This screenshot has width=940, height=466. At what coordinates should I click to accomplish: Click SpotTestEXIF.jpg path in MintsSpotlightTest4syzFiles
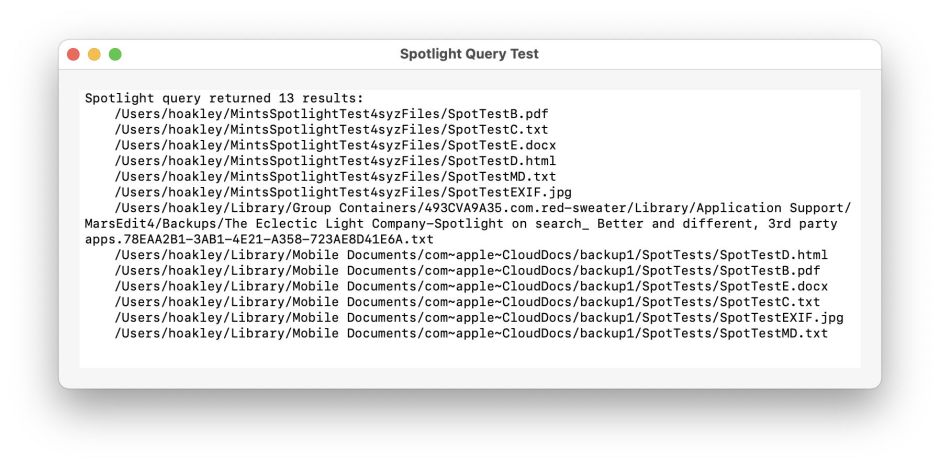(343, 192)
